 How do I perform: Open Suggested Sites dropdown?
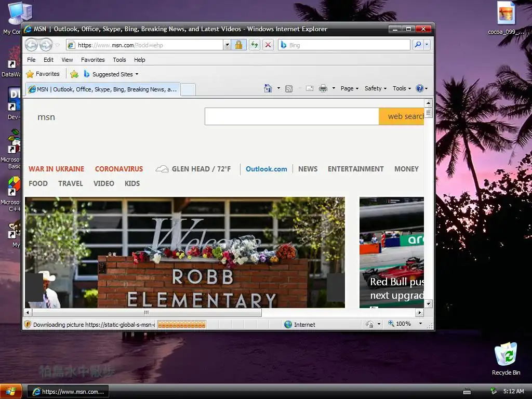click(111, 74)
